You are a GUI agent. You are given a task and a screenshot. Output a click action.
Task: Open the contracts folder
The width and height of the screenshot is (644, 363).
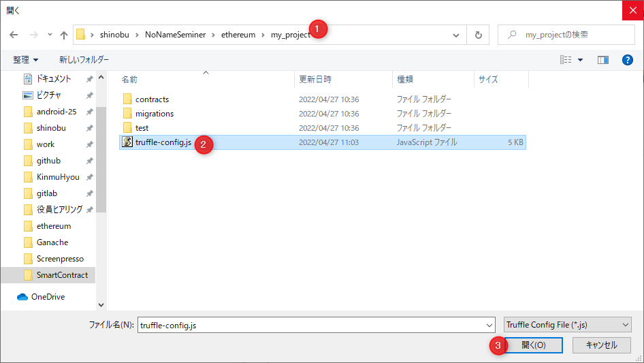(x=152, y=99)
